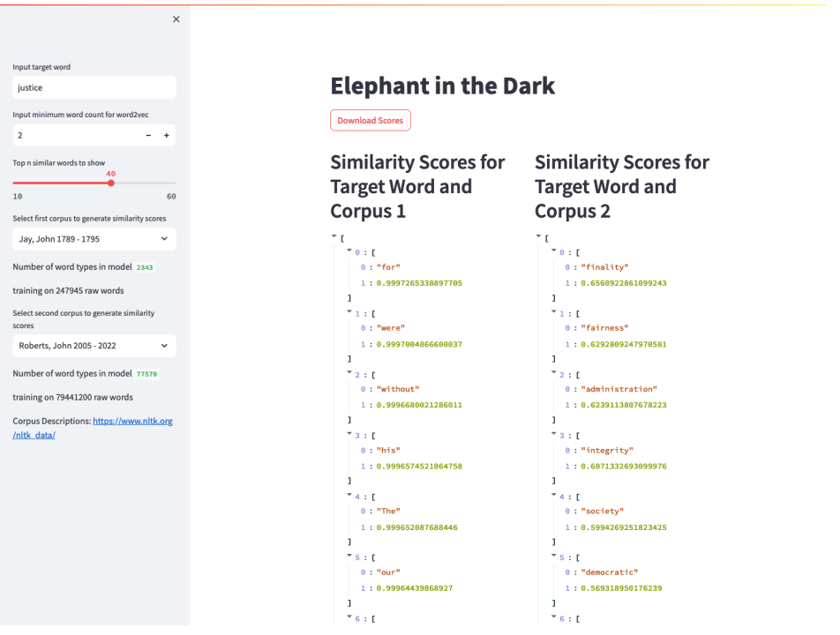Viewport: 840px width, 635px height.
Task: Click the minimum word count number field
Action: click(x=75, y=135)
